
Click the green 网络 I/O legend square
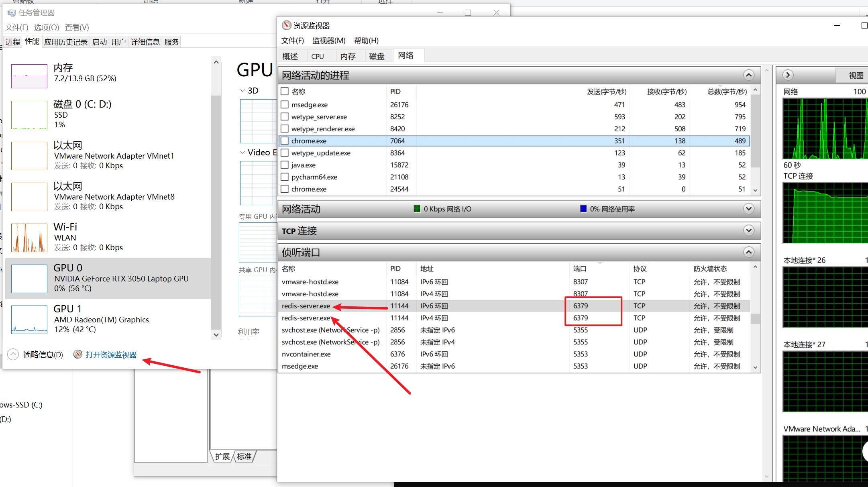click(x=417, y=209)
